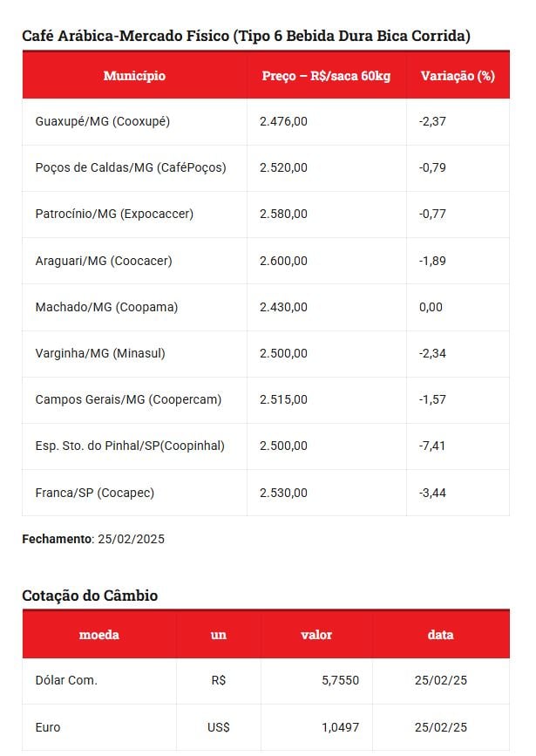Click the moeda column header

click(x=99, y=635)
